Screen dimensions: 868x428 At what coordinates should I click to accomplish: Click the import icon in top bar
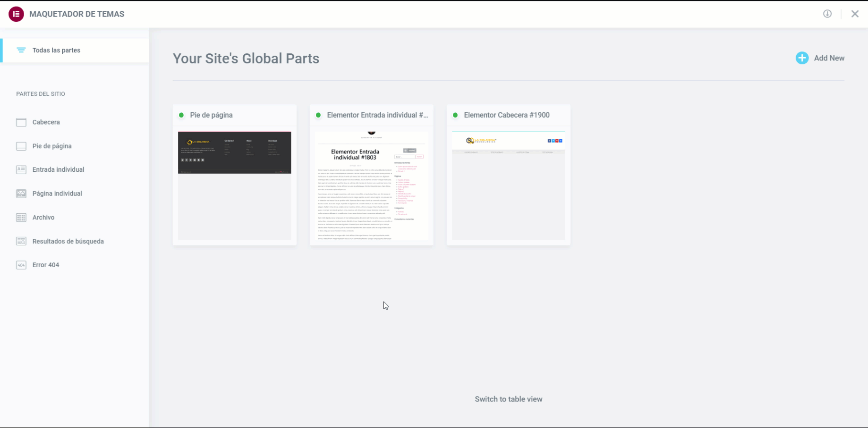(827, 14)
